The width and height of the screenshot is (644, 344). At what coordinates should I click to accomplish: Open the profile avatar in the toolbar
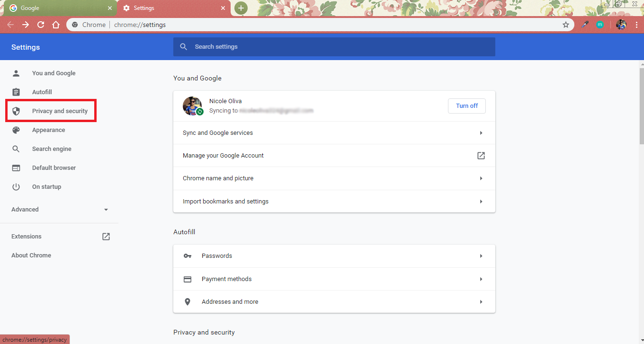click(621, 25)
